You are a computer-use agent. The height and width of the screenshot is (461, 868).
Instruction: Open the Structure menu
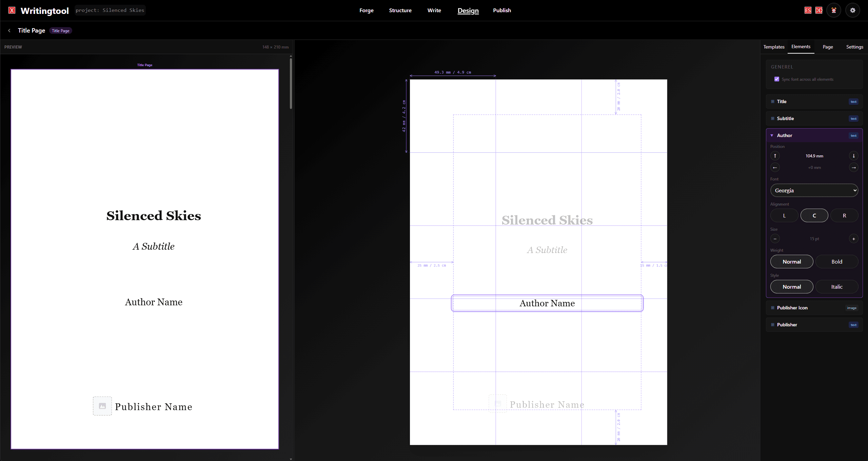(400, 10)
